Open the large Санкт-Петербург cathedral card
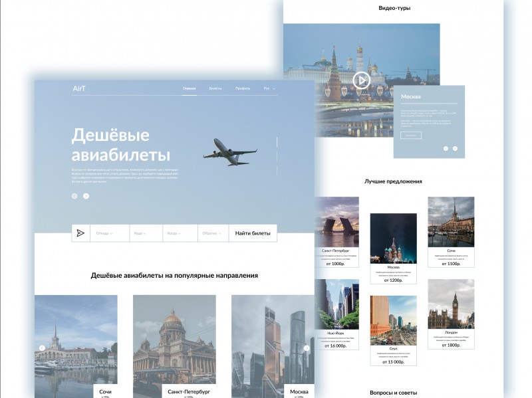 [174, 346]
